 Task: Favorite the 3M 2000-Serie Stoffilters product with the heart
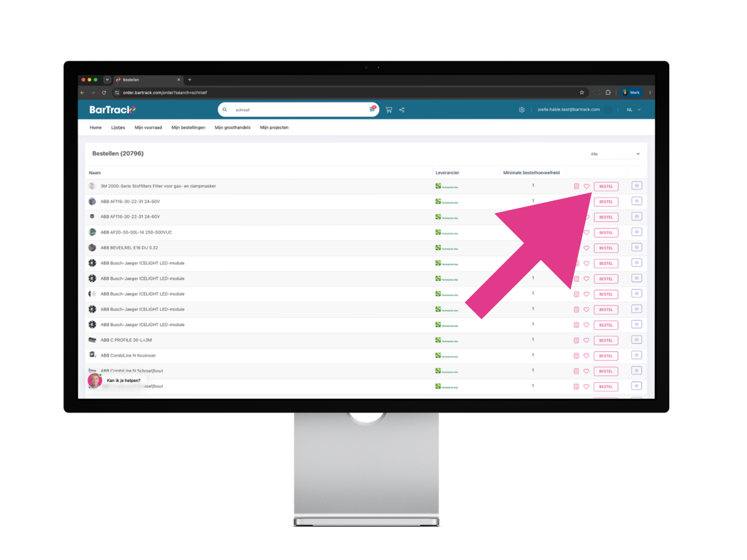(586, 186)
